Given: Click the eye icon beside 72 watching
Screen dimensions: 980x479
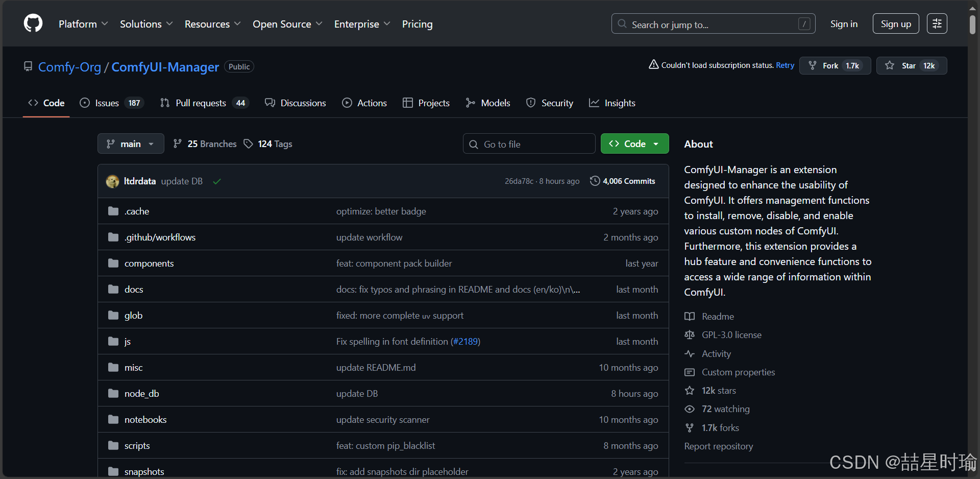Looking at the screenshot, I should 690,409.
